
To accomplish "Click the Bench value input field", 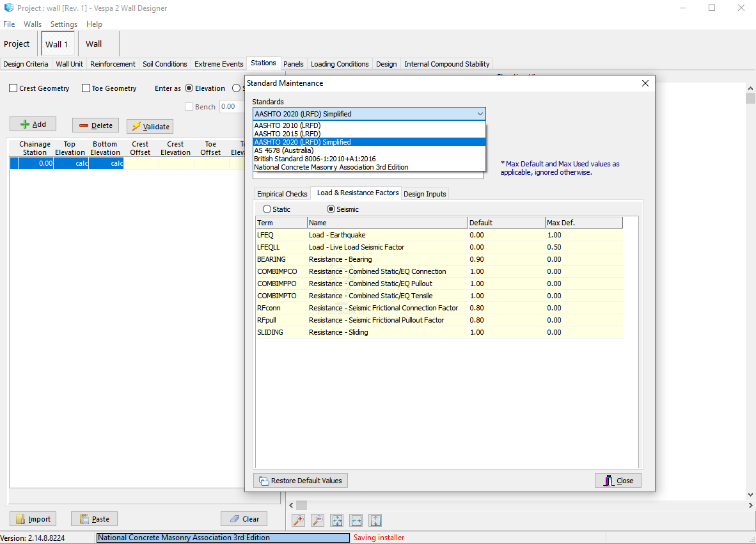I will (232, 107).
